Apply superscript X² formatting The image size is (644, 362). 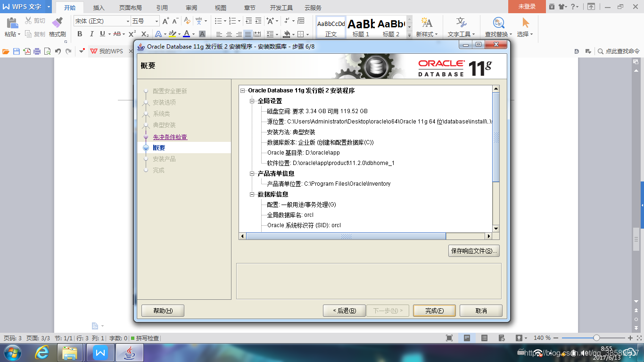coord(132,34)
